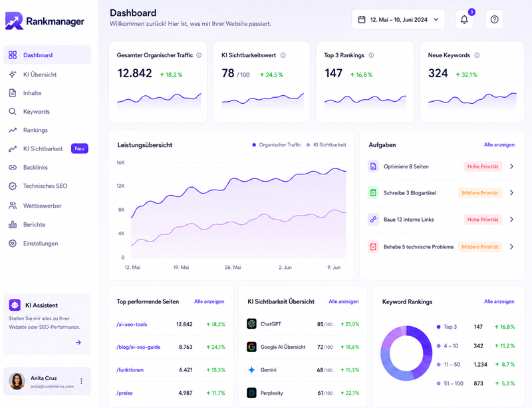Click the Neu badge next to KI Sichtbarkeit
This screenshot has width=532, height=408.
click(79, 148)
